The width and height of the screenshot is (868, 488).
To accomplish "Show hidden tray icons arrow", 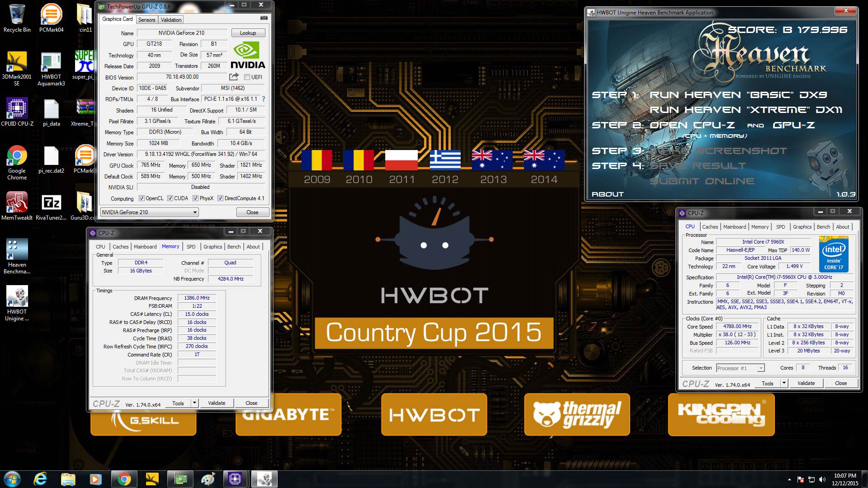I will click(x=789, y=479).
